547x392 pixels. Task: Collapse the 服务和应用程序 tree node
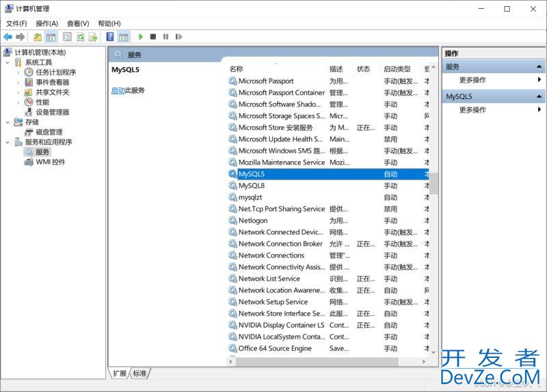coord(8,142)
